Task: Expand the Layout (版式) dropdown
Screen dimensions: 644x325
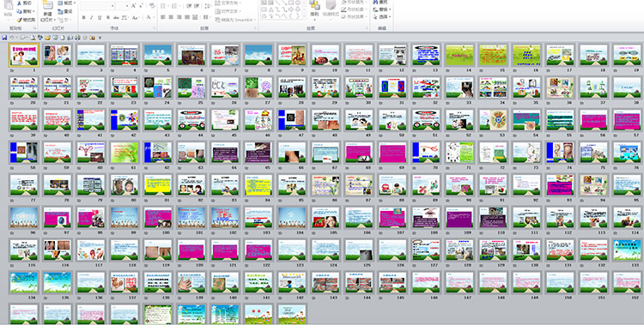Action: tap(66, 3)
